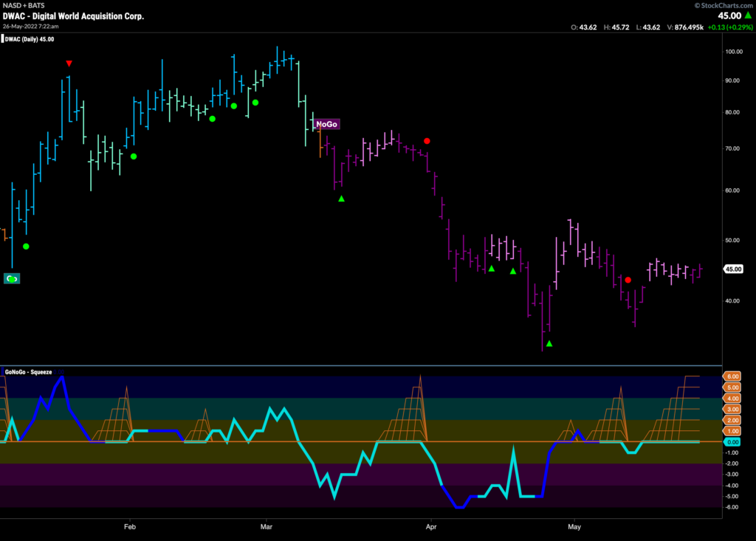This screenshot has width=756, height=541.
Task: Select the Mar label on the date axis
Action: [267, 526]
